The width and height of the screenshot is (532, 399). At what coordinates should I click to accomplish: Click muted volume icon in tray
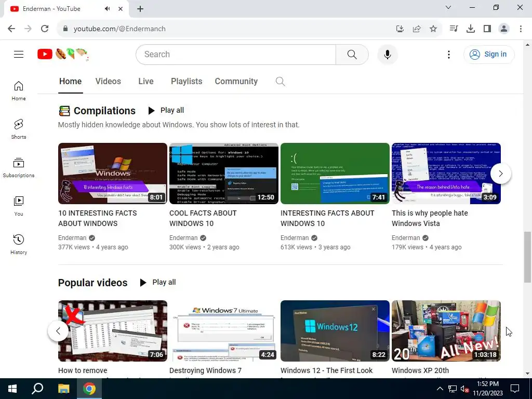(464, 389)
